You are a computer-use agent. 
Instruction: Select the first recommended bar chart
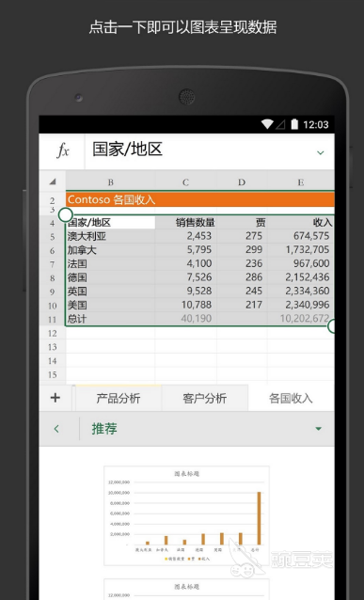pos(186,515)
